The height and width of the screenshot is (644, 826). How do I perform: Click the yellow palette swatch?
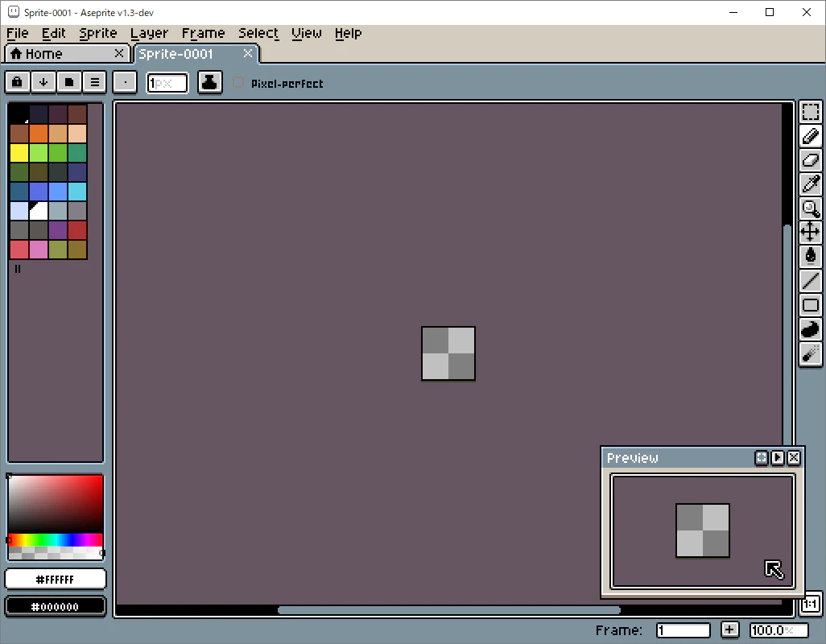[x=19, y=153]
